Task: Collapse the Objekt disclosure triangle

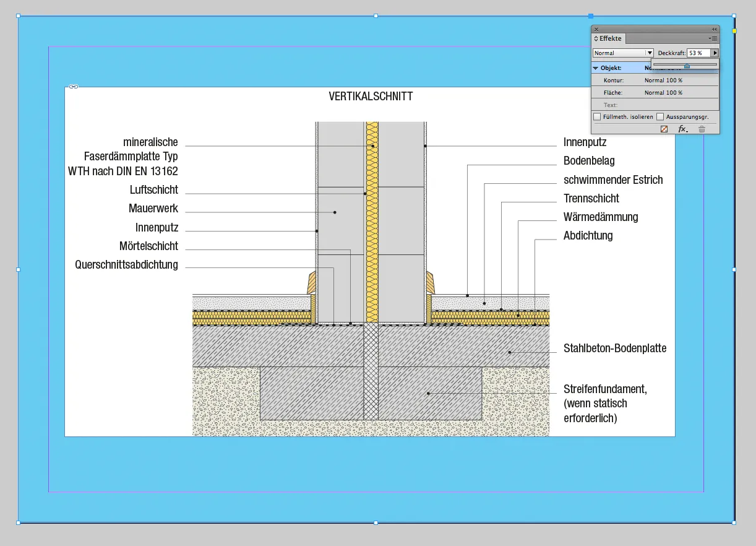Action: point(596,67)
